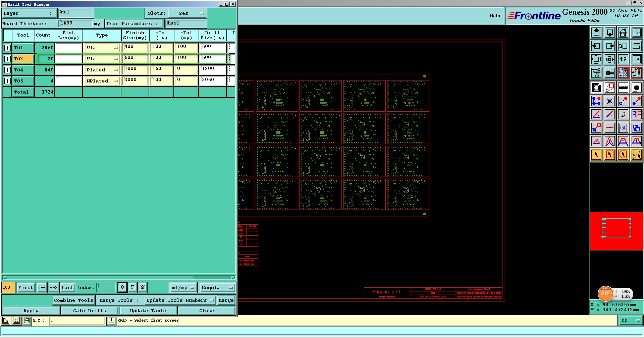Click the red overview panel thumbnail
This screenshot has height=338, width=644.
[x=616, y=231]
